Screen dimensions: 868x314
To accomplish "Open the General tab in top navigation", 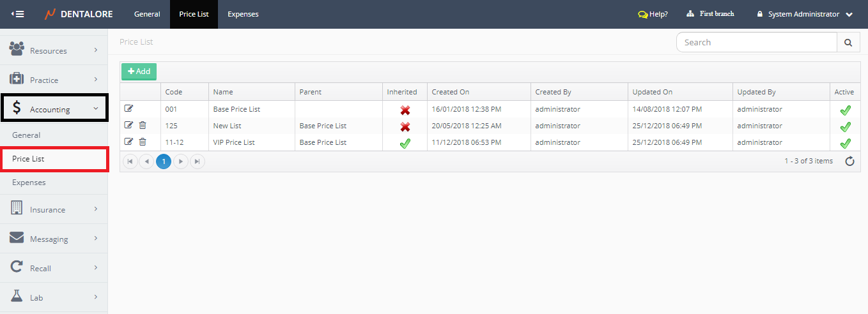I will tap(147, 14).
